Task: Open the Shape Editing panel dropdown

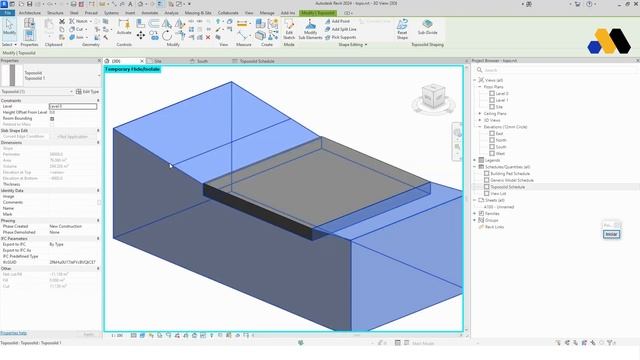Action: coord(353,44)
